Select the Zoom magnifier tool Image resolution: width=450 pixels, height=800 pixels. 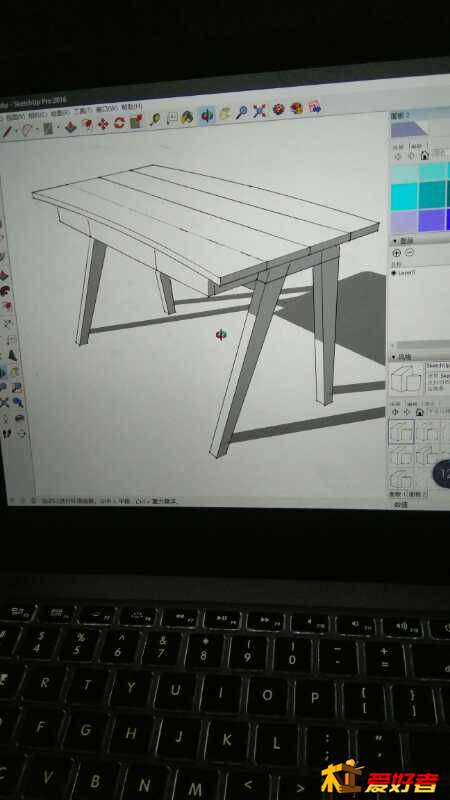(241, 112)
